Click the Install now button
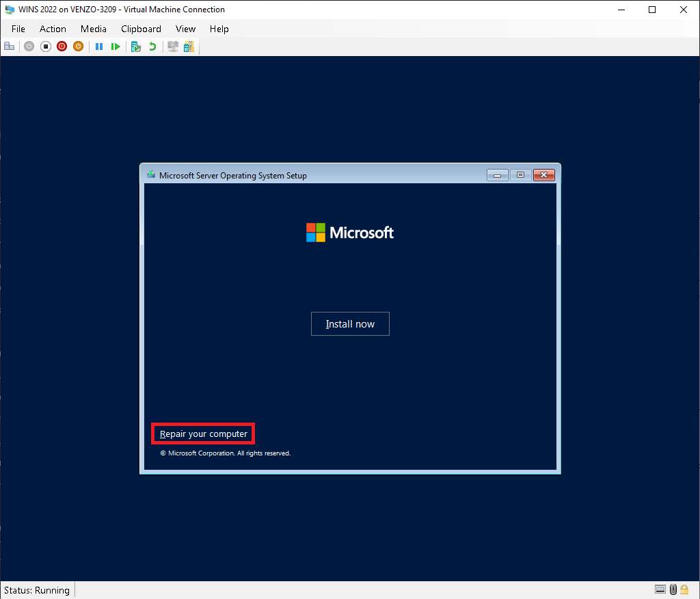This screenshot has height=599, width=700. pyautogui.click(x=350, y=324)
